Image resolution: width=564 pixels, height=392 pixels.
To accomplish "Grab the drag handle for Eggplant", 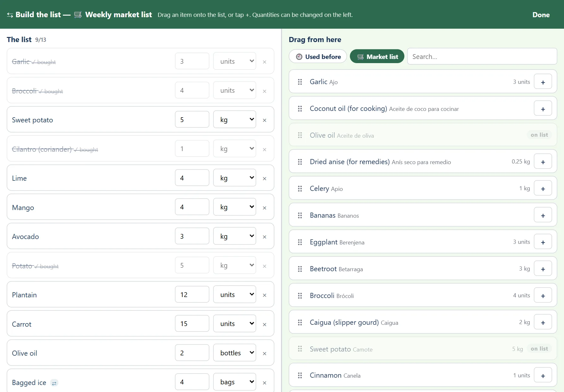I will pyautogui.click(x=300, y=242).
